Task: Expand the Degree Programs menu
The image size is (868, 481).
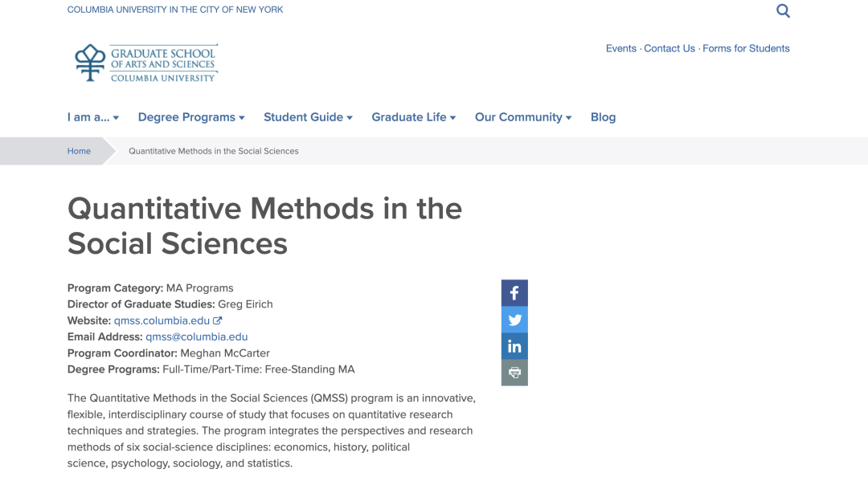Action: tap(191, 117)
